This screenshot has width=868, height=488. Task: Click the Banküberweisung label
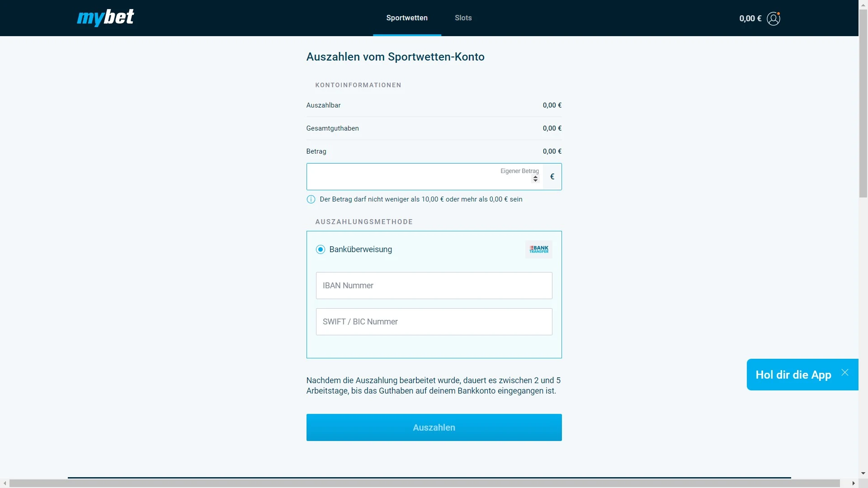coord(361,249)
